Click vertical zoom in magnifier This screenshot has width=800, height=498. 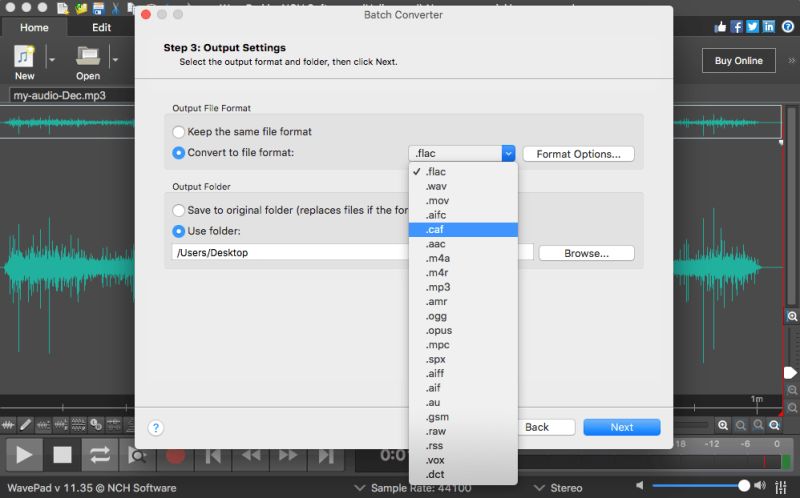(x=792, y=316)
